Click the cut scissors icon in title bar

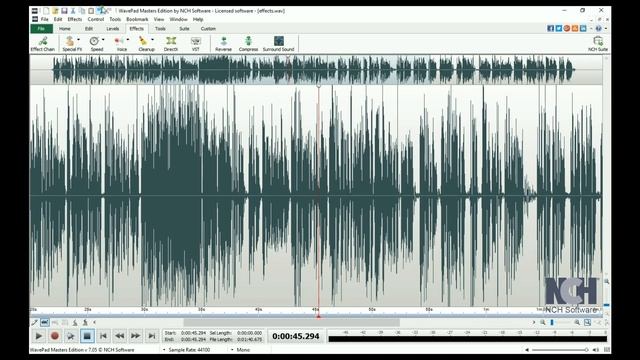(x=73, y=11)
